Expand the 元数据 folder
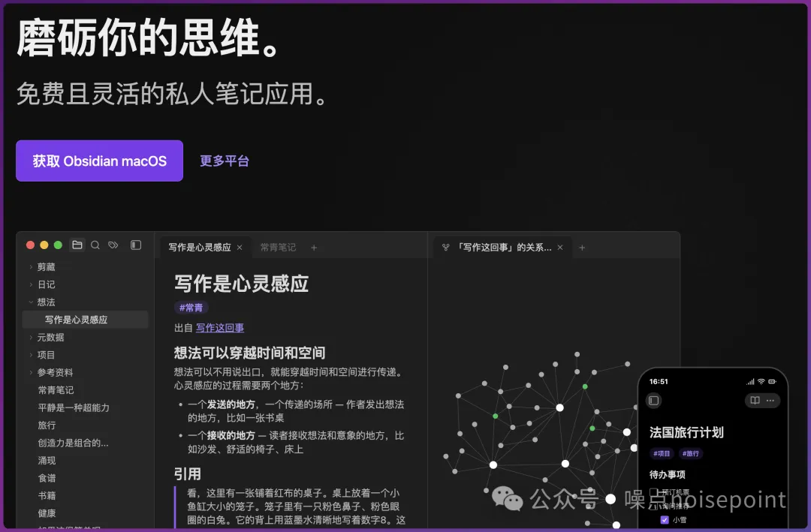The height and width of the screenshot is (532, 811). 31,337
